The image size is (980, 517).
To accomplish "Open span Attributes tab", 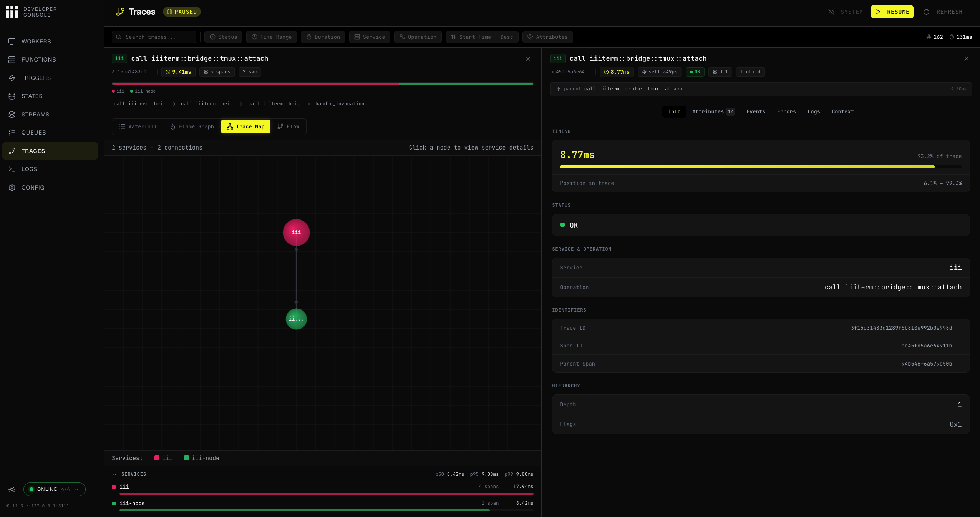I will tap(713, 112).
